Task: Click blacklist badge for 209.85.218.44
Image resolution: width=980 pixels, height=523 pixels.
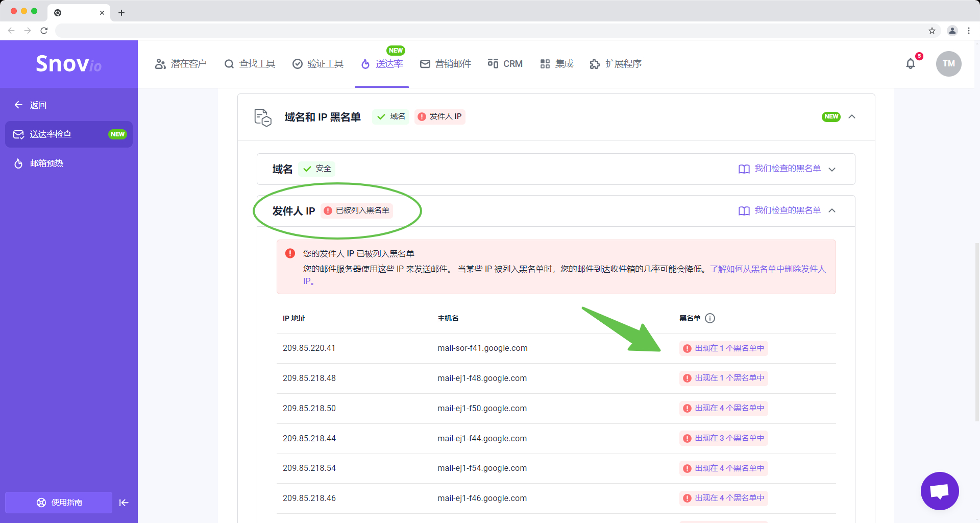Action: pos(724,438)
